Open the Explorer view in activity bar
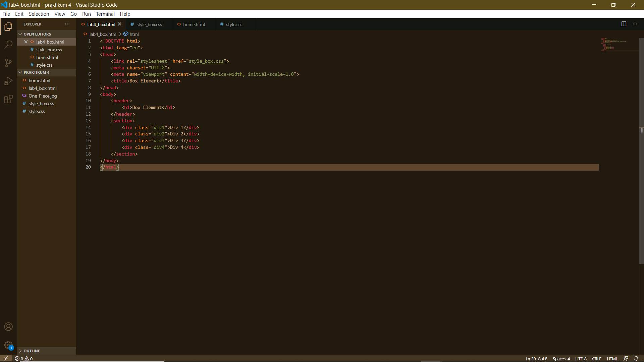 [8, 26]
